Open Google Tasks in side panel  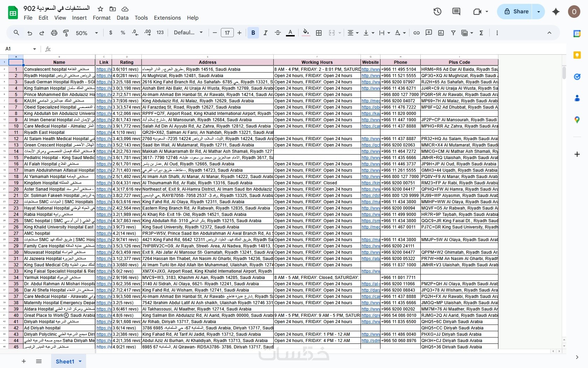point(577,77)
